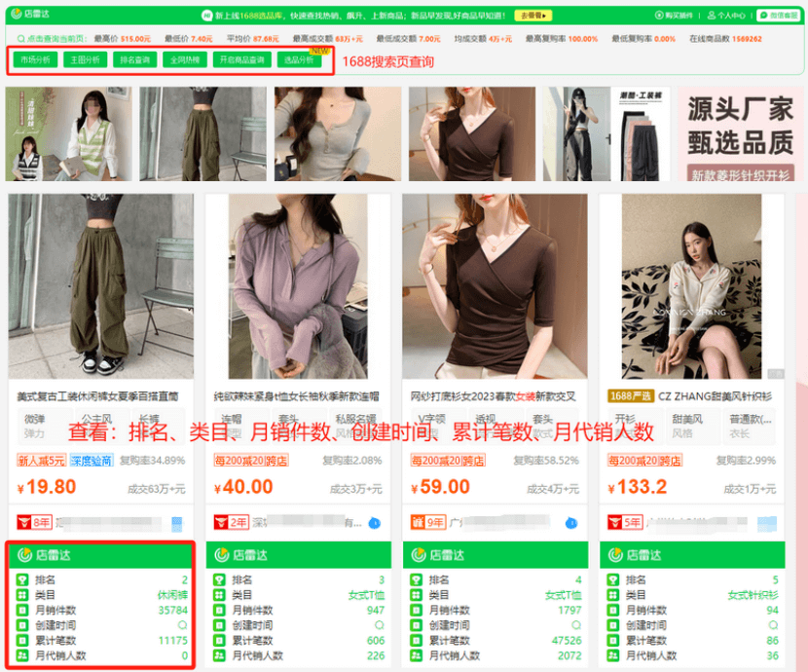Open the 市场分析 tool

pyautogui.click(x=34, y=58)
